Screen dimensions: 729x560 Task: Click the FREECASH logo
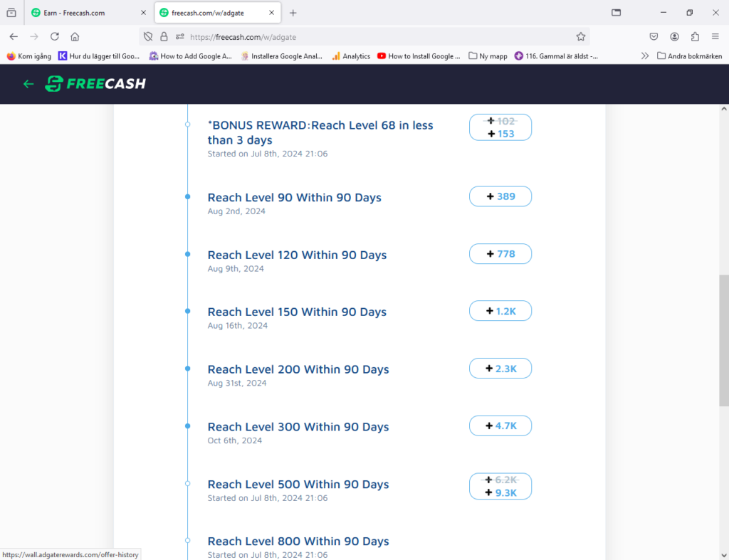[x=95, y=84]
